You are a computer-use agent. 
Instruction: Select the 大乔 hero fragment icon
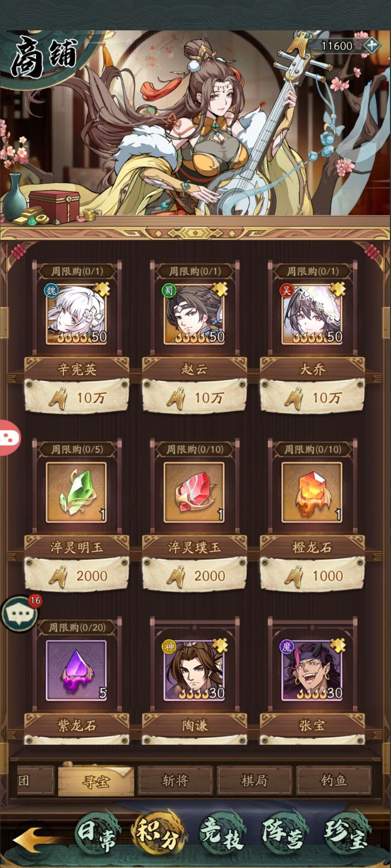tap(312, 315)
